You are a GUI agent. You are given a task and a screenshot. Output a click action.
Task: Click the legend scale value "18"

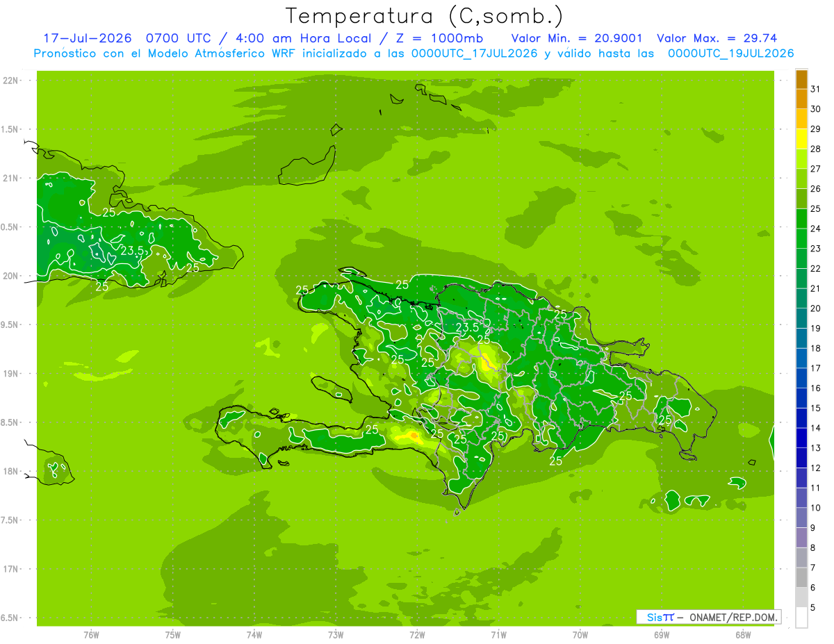(816, 349)
